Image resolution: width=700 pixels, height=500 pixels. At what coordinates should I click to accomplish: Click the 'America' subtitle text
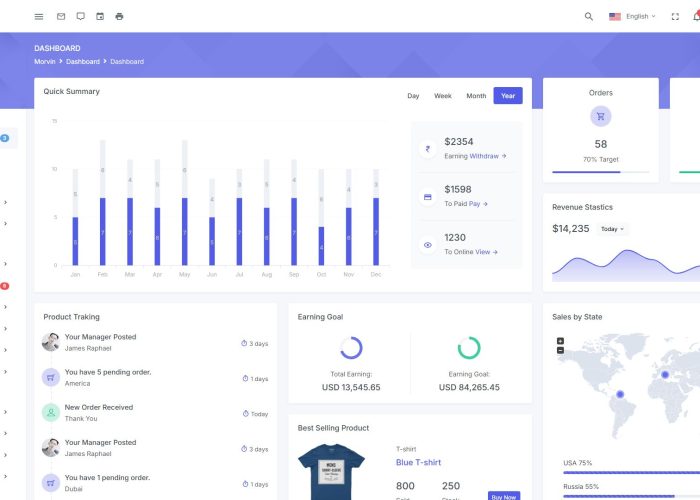[77, 383]
